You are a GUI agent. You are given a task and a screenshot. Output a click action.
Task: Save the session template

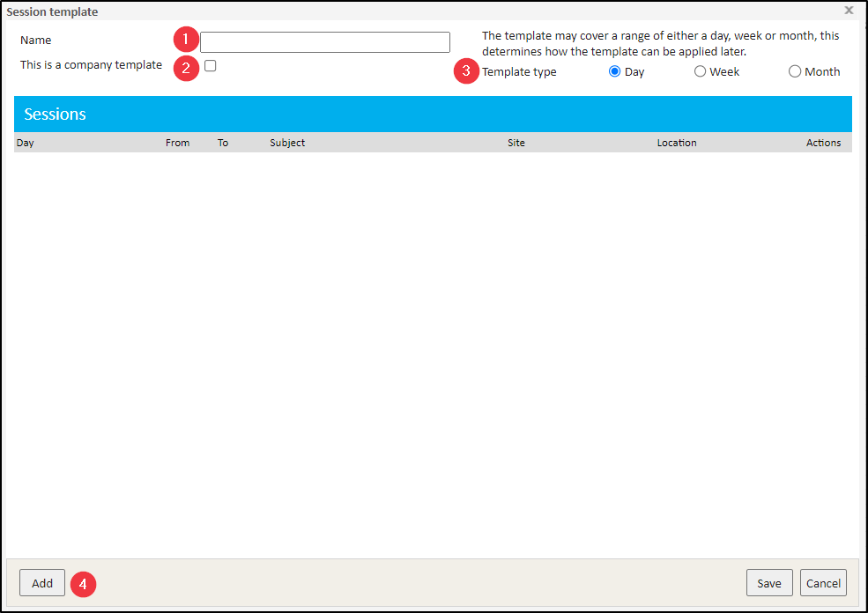pyautogui.click(x=769, y=583)
